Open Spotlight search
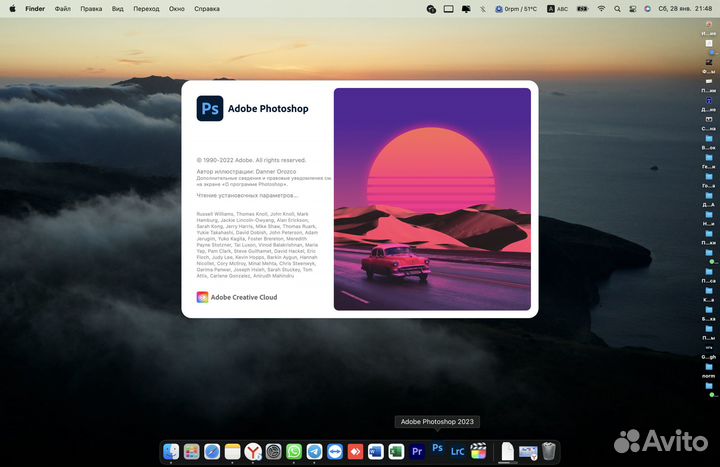Screen dimensions: 720x467 click(x=618, y=9)
